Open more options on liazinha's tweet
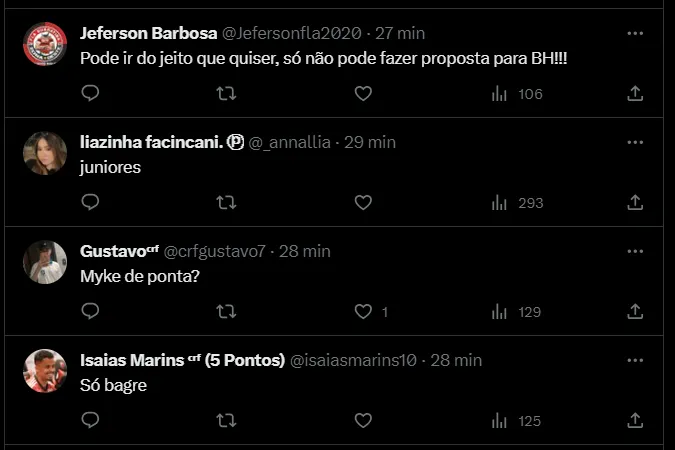Image resolution: width=675 pixels, height=450 pixels. click(634, 142)
